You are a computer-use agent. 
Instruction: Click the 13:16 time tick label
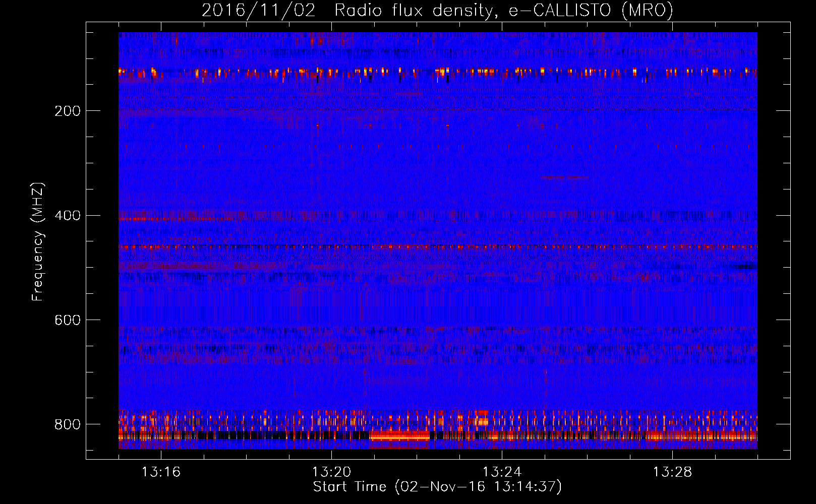coord(161,472)
